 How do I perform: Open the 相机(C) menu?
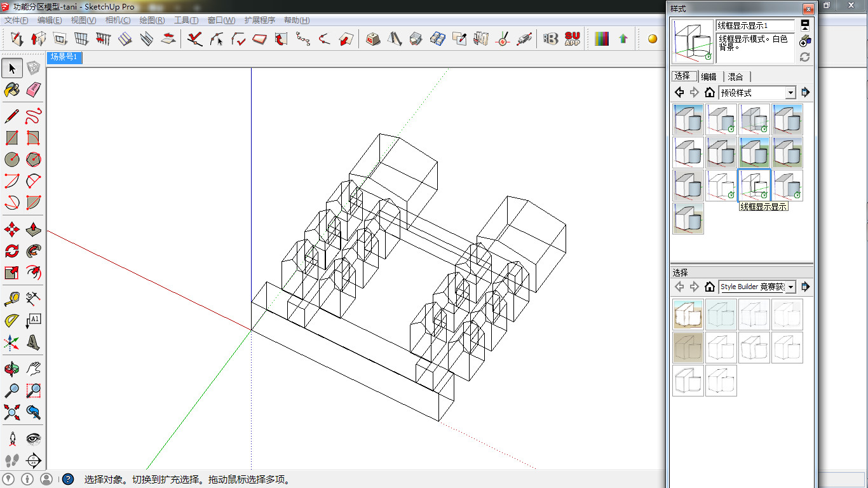point(118,20)
